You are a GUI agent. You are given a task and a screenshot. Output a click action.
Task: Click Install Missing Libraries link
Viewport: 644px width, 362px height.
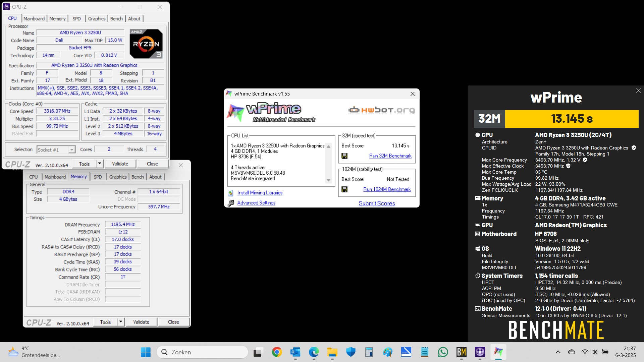click(260, 193)
